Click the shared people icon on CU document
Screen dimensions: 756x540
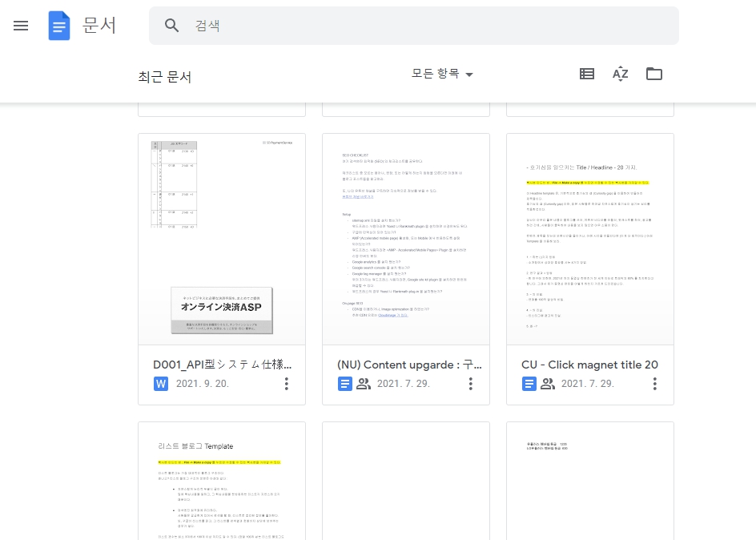pos(549,383)
